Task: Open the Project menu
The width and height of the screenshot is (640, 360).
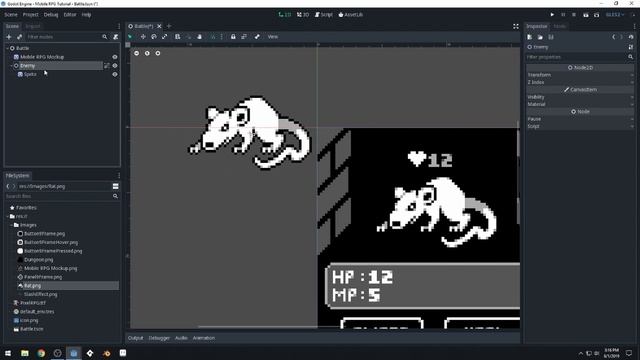Action: (x=30, y=15)
